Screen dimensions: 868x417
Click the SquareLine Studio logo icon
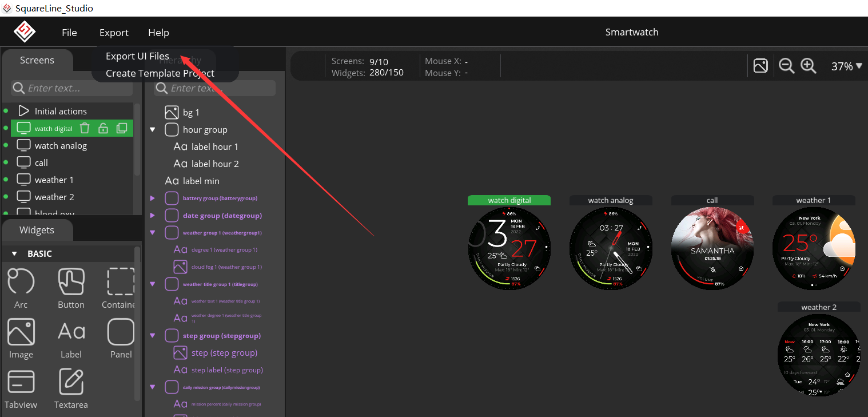tap(25, 32)
